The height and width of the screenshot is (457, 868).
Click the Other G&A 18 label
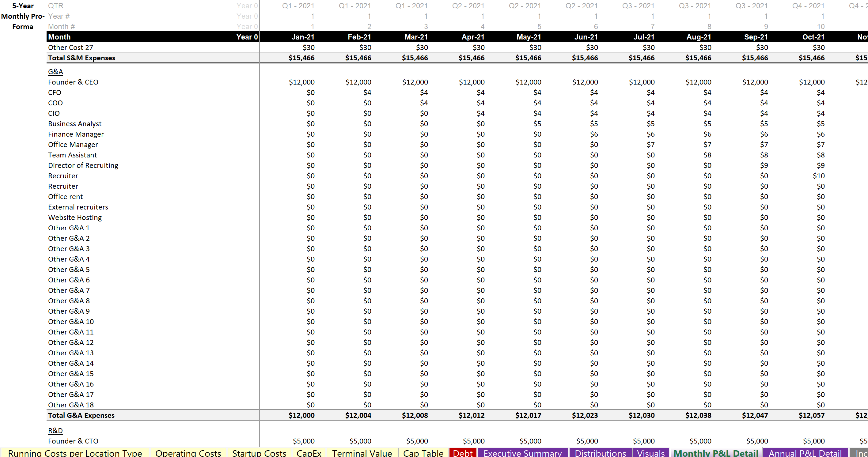[71, 405]
